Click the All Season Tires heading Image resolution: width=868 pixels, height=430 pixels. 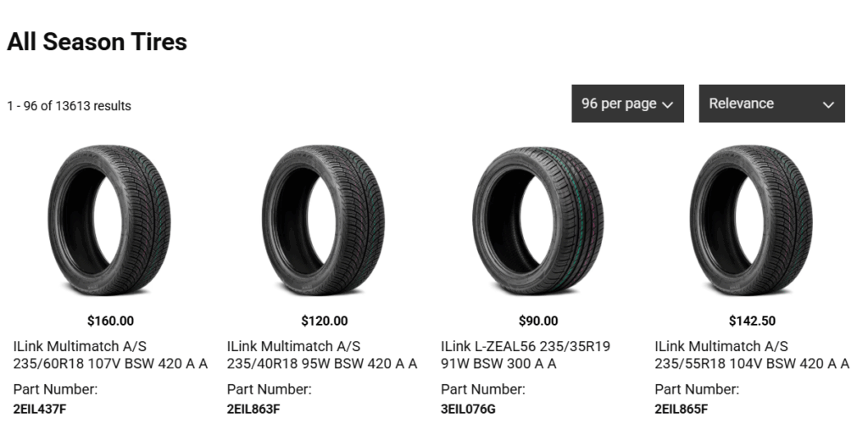(97, 42)
